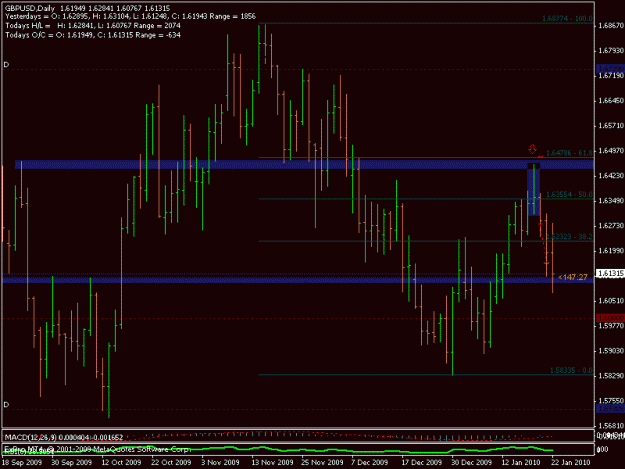Screen dimensions: 625x469
Task: Select the 1.58335 - 0.0 Fibonacci label
Action: pos(571,371)
